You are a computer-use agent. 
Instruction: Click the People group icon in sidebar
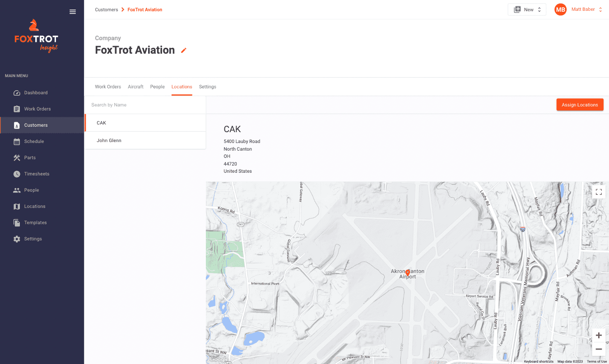click(17, 190)
